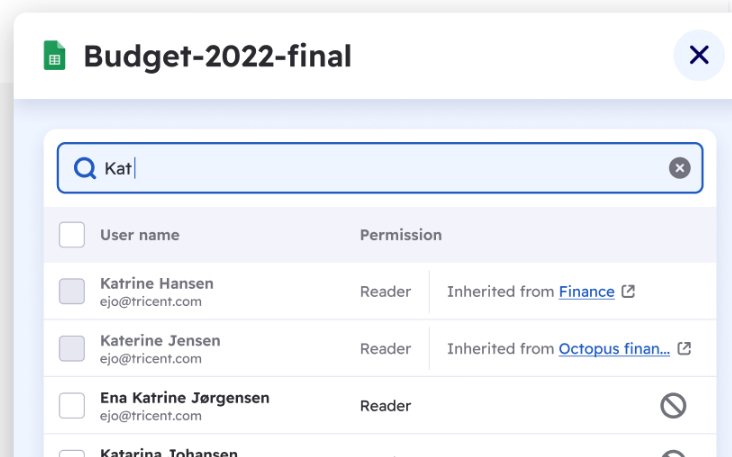Click the search magnifier icon

click(85, 168)
